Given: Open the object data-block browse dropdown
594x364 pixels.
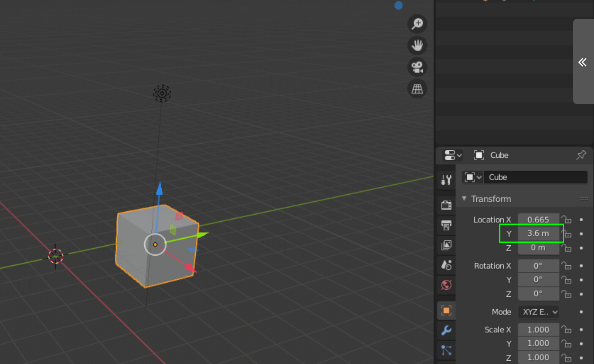Looking at the screenshot, I should coord(473,177).
